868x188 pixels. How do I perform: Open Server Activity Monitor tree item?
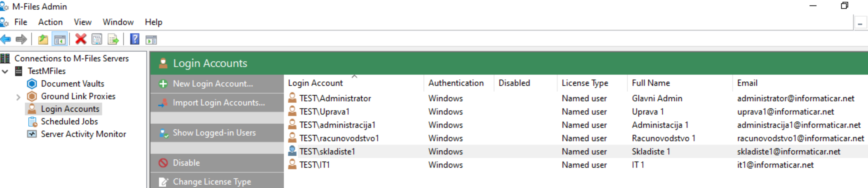click(83, 134)
